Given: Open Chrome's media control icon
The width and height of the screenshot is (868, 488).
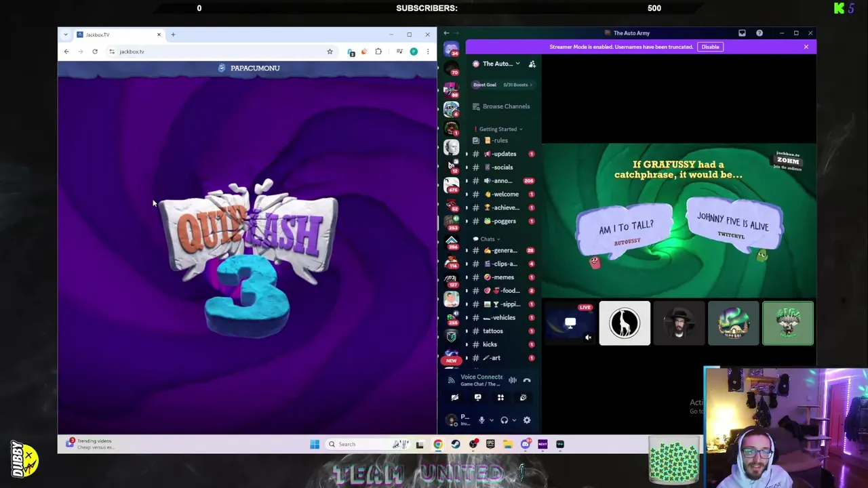Looking at the screenshot, I should pos(399,52).
